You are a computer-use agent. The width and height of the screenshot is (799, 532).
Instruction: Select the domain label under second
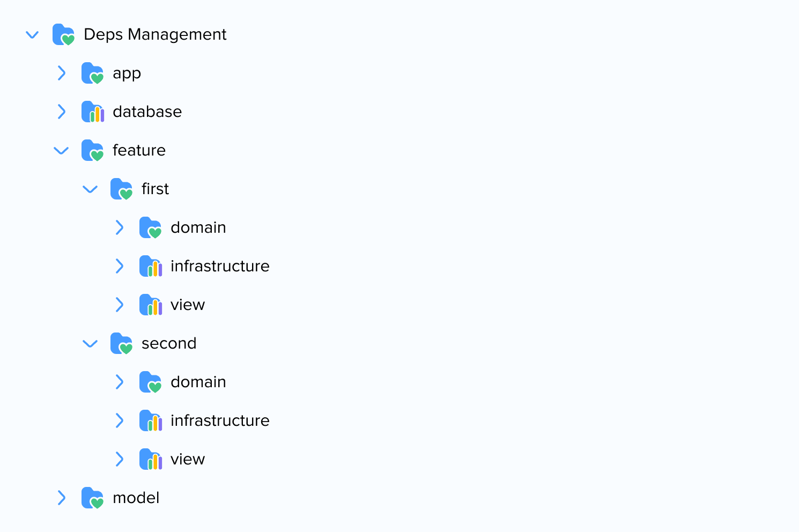pyautogui.click(x=198, y=382)
